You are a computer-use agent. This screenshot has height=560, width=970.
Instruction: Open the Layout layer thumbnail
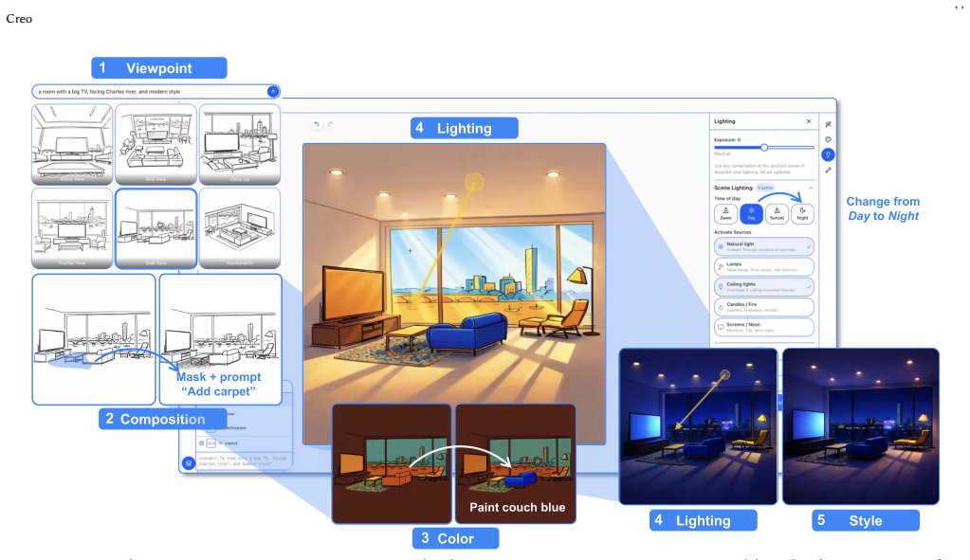210,443
